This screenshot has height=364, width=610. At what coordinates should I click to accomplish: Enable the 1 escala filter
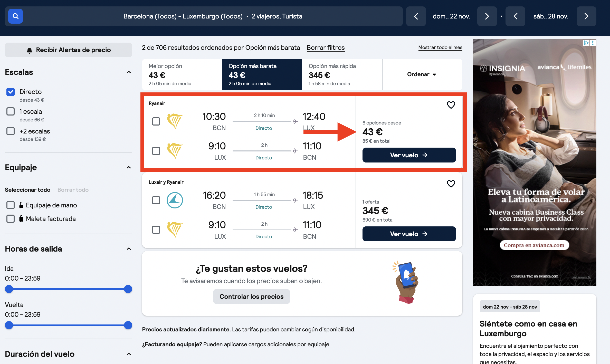[11, 111]
